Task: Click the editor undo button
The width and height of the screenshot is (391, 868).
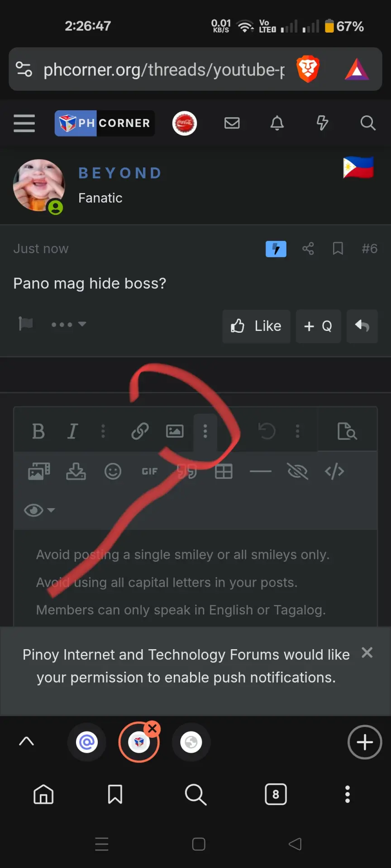Action: click(x=267, y=431)
